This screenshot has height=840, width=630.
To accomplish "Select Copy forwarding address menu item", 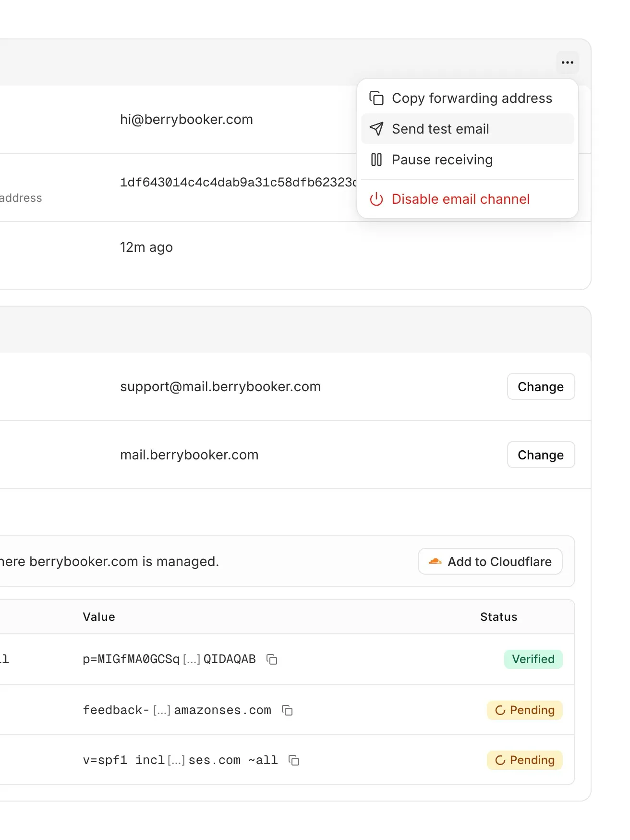I will point(468,98).
